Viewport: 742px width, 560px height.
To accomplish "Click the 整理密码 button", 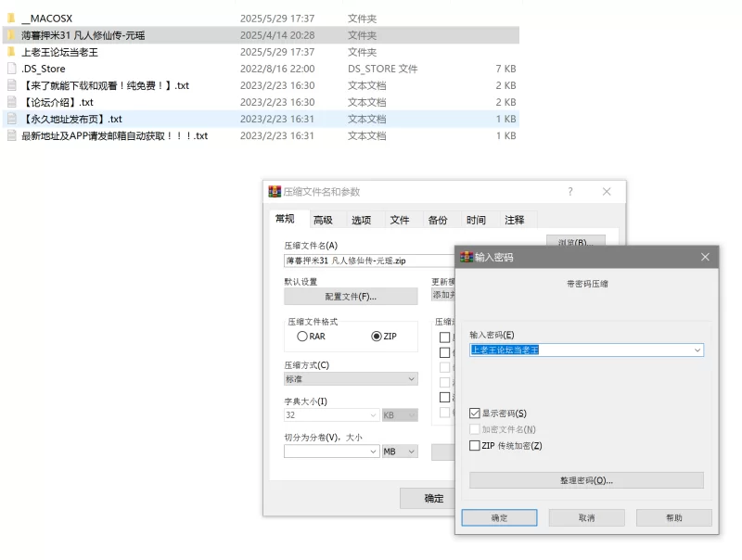I will pos(586,480).
